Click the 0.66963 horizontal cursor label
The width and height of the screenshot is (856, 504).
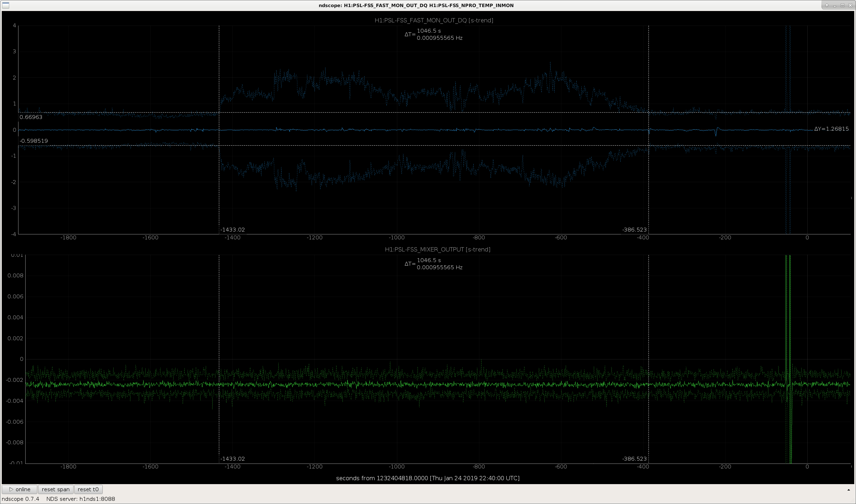(31, 117)
